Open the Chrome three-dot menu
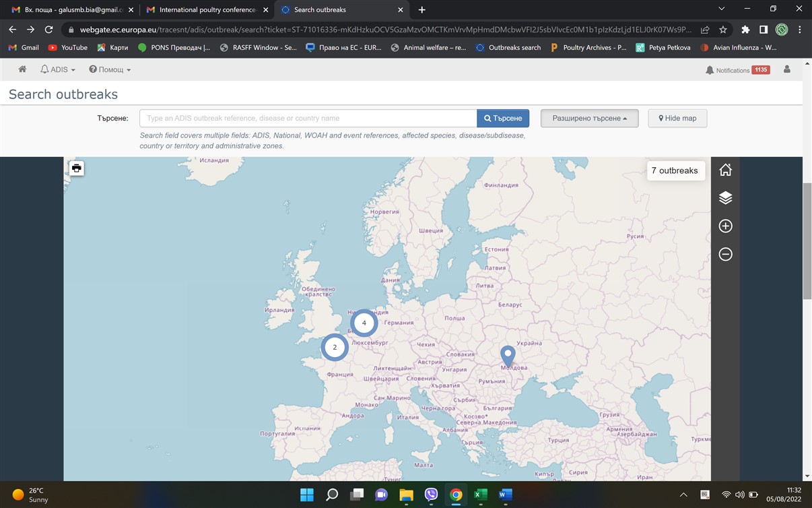The width and height of the screenshot is (812, 508). pyautogui.click(x=800, y=30)
